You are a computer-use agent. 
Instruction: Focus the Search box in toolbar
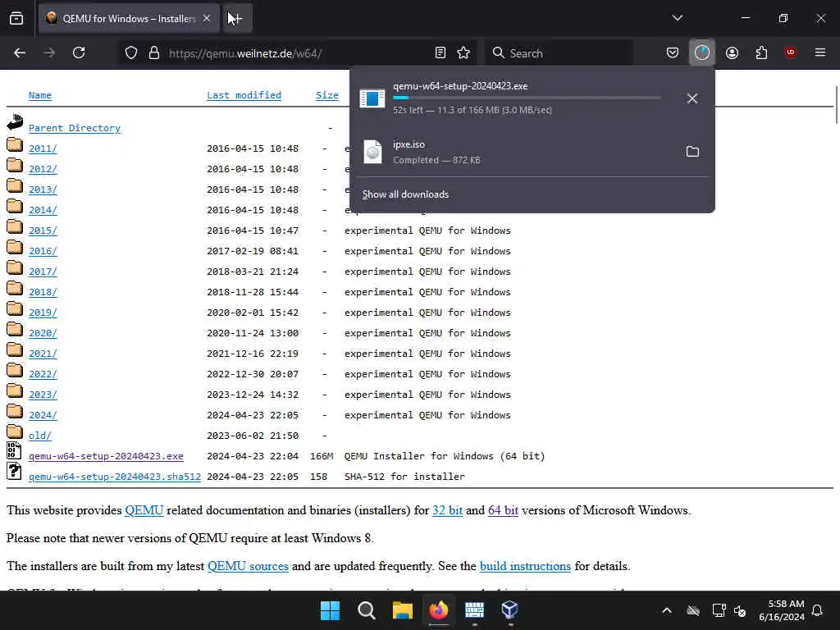coord(559,52)
